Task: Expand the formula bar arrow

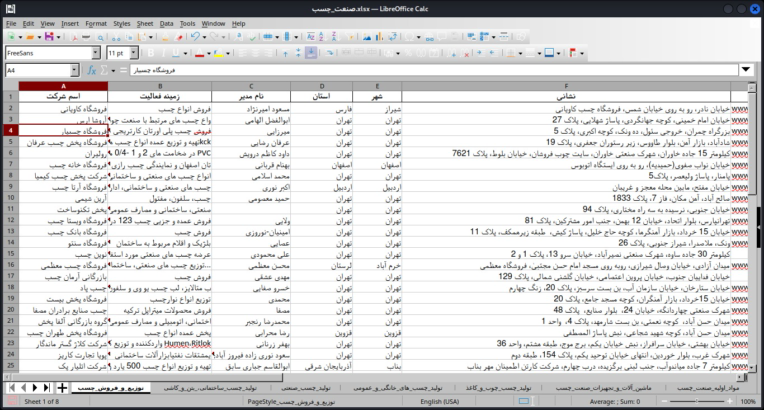Action: [x=746, y=70]
